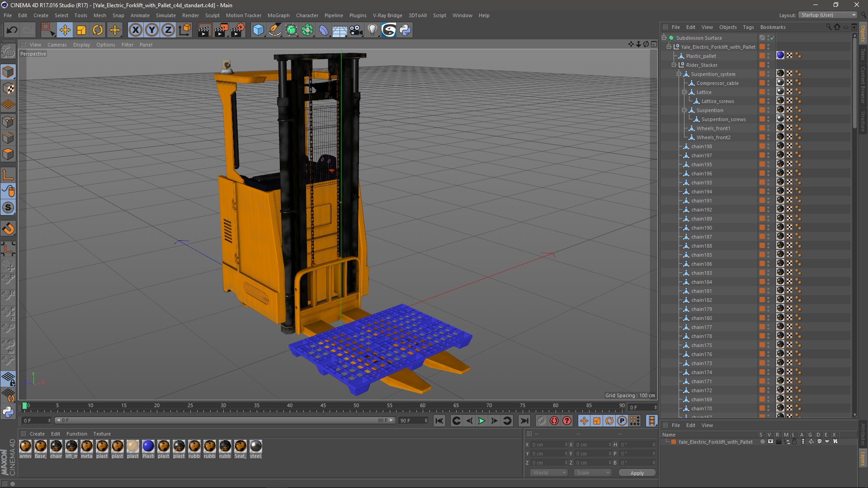Click the Apply button
The height and width of the screenshot is (488, 868).
point(637,473)
